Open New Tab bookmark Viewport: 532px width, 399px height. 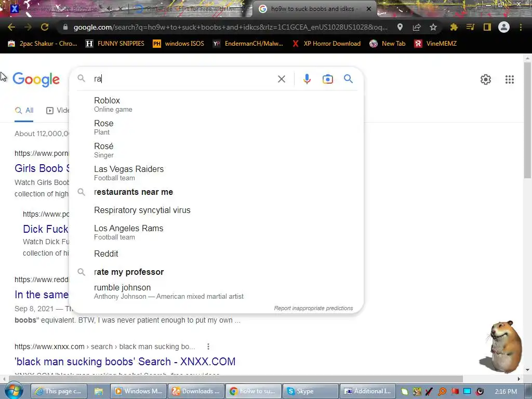388,44
